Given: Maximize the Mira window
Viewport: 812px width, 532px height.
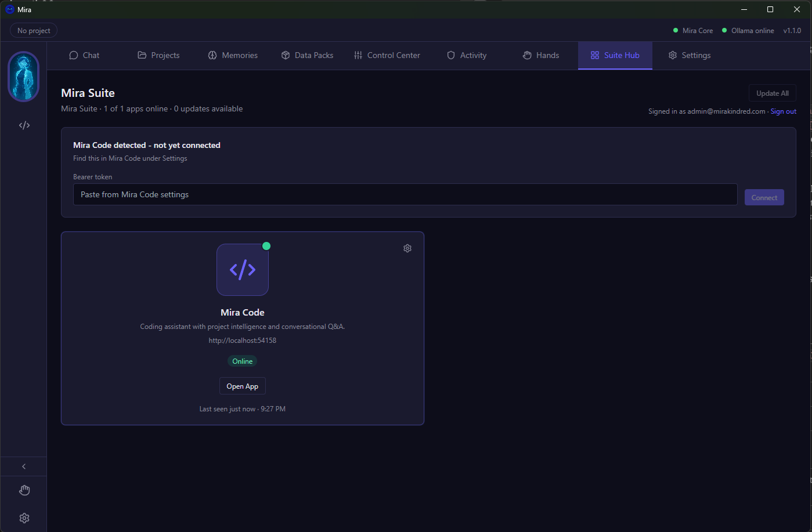Looking at the screenshot, I should coord(770,9).
